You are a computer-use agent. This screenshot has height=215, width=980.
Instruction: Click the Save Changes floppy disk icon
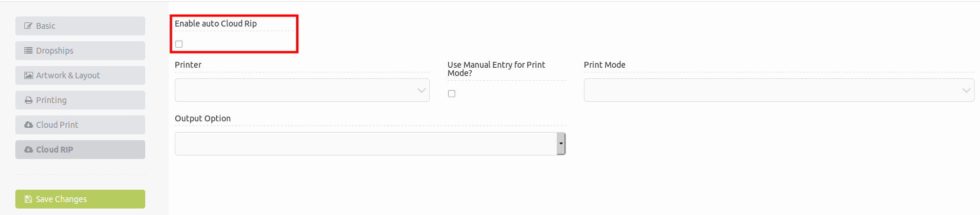(x=28, y=199)
